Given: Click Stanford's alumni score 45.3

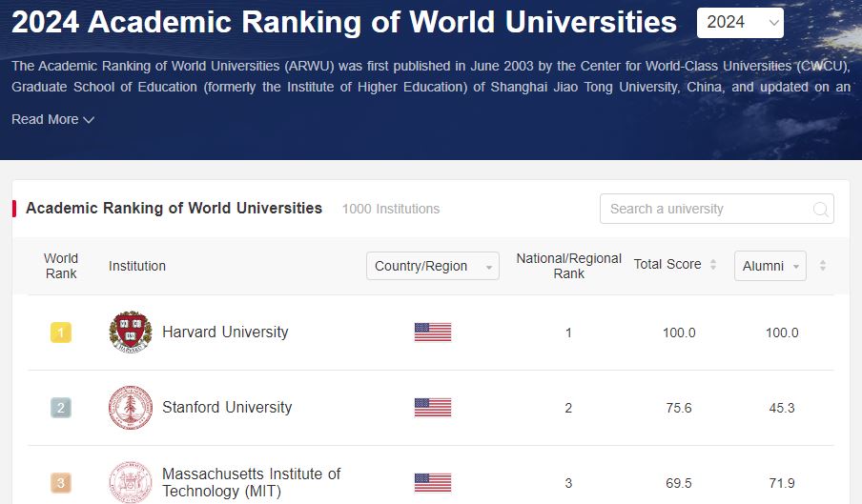Looking at the screenshot, I should (782, 408).
